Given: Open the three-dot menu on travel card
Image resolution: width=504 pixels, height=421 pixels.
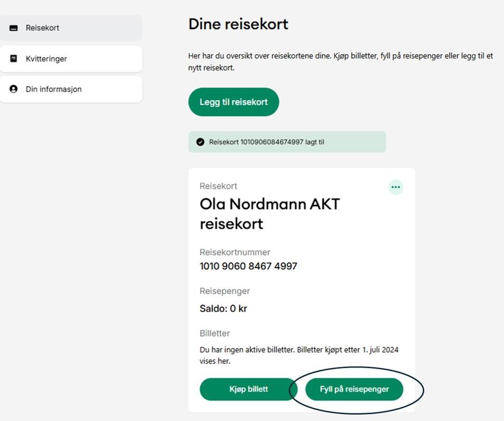Looking at the screenshot, I should coord(395,187).
